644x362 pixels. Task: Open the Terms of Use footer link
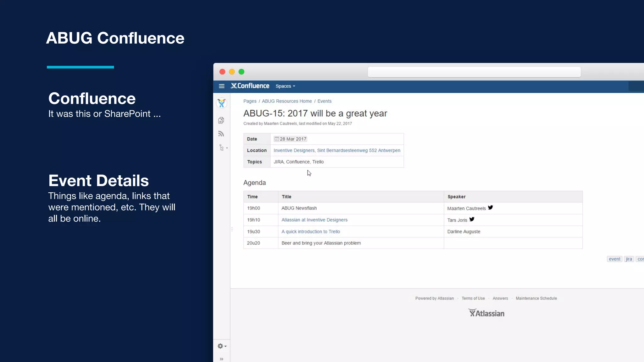473,298
